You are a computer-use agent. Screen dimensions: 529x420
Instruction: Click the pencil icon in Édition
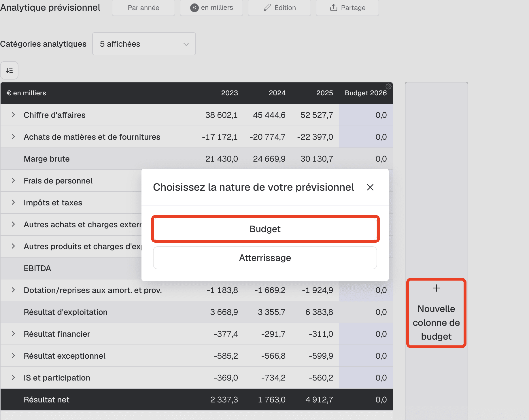(x=267, y=8)
